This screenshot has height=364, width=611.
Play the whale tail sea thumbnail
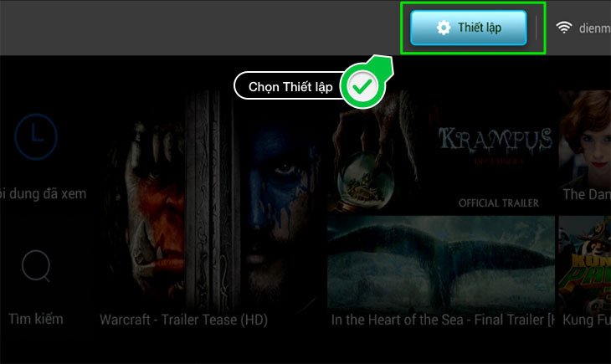(441, 263)
